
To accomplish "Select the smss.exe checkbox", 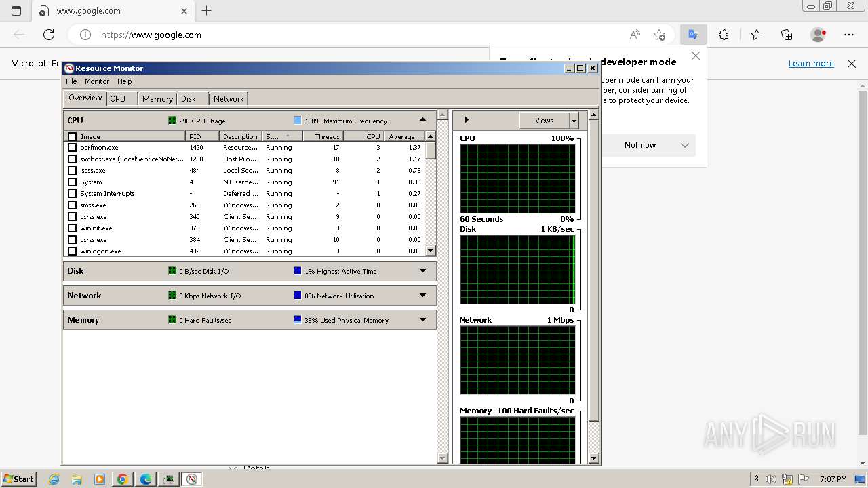I will tap(73, 205).
